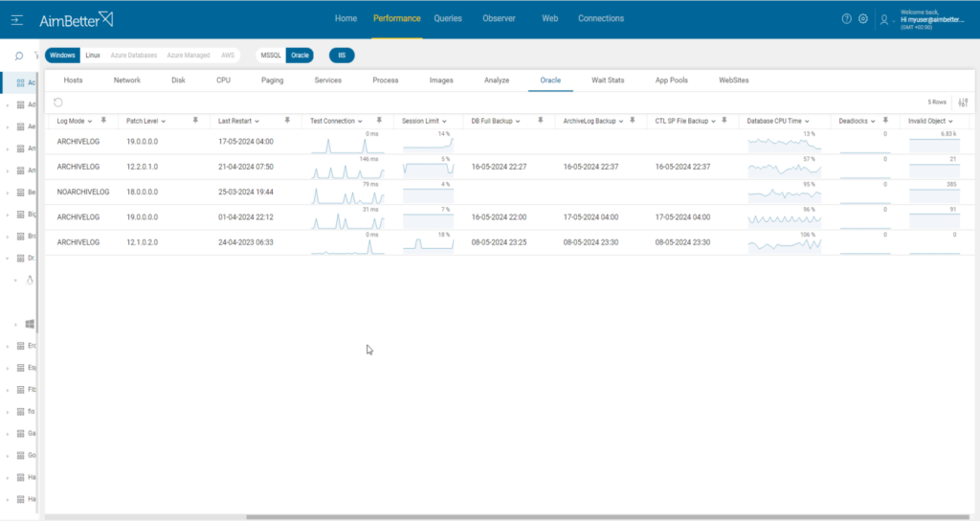Image resolution: width=980 pixels, height=521 pixels.
Task: Open the Test Connection column dropdown
Action: tap(360, 122)
